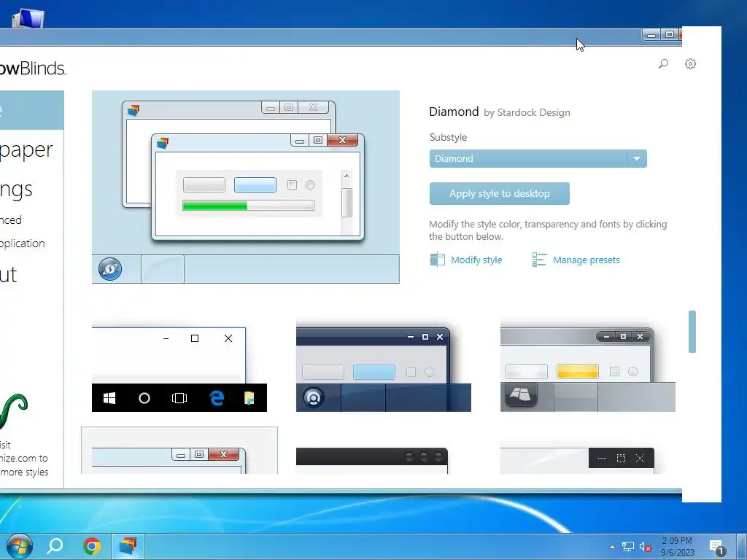
Task: Click the 'more styles' sidebar link text
Action: (x=24, y=472)
